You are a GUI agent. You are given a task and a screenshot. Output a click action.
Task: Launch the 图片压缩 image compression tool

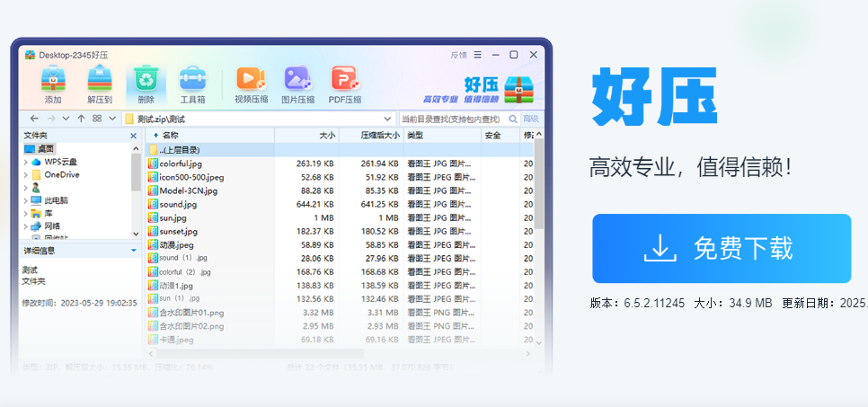pos(297,84)
